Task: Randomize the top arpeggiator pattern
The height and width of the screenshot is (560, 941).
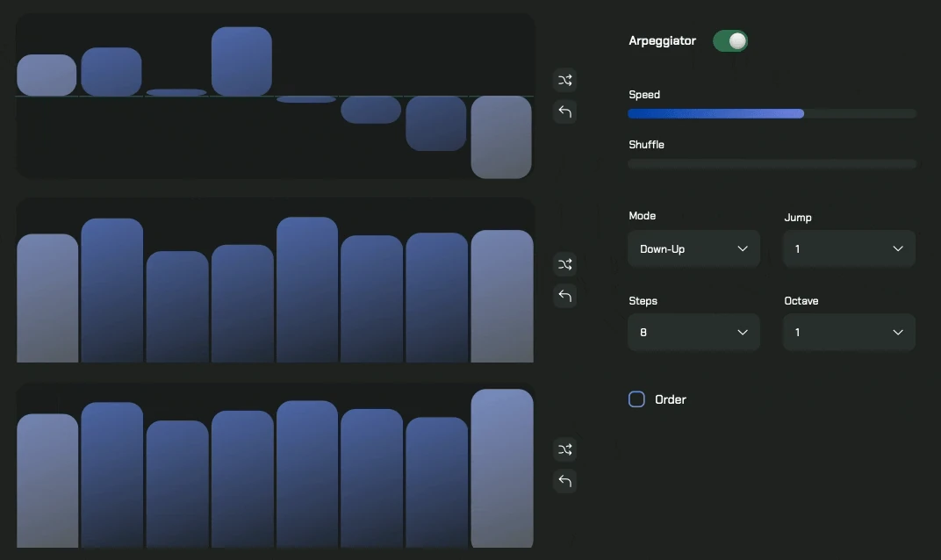Action: [x=564, y=80]
